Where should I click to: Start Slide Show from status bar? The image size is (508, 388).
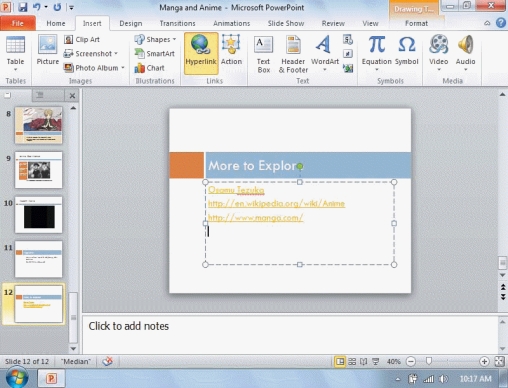point(376,361)
